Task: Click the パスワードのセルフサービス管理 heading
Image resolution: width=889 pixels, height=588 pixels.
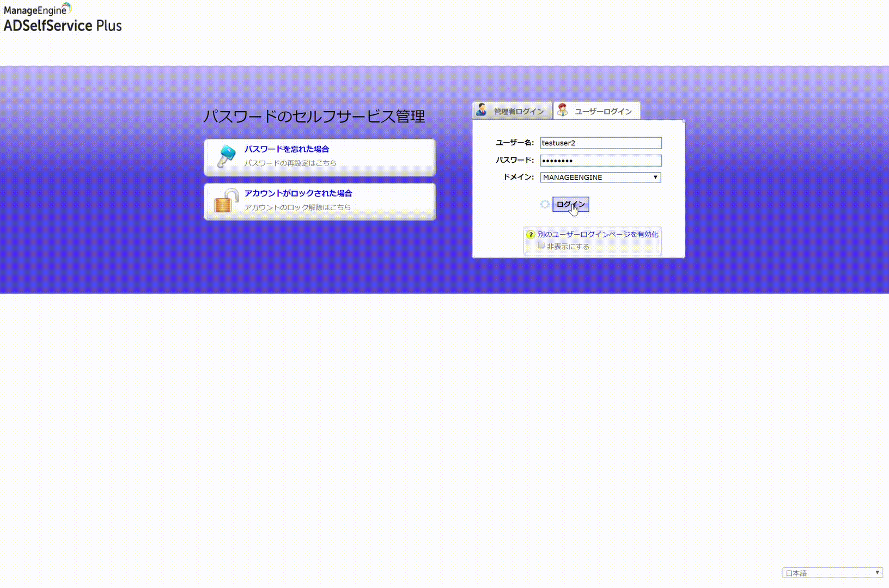Action: click(314, 117)
